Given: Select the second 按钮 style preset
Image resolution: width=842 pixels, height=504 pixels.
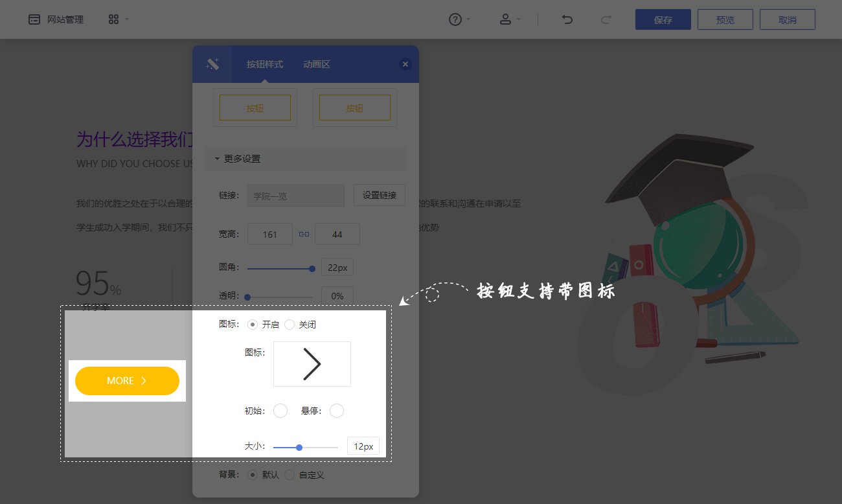Looking at the screenshot, I should [x=355, y=108].
